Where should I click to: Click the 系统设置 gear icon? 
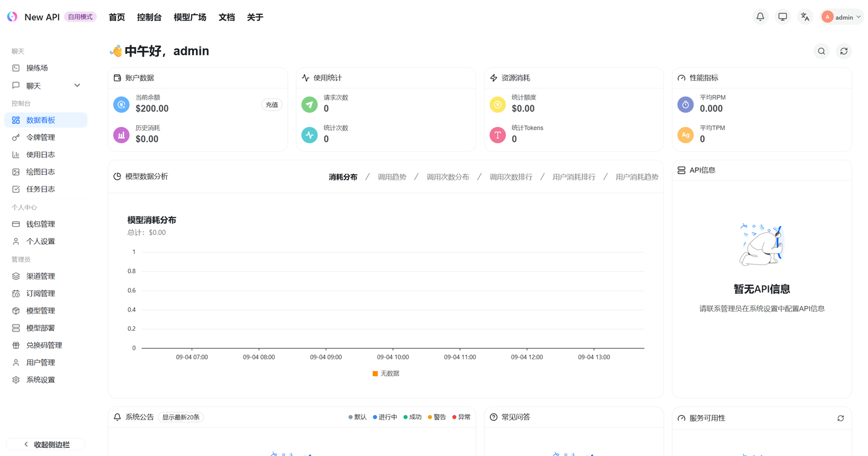pyautogui.click(x=16, y=380)
